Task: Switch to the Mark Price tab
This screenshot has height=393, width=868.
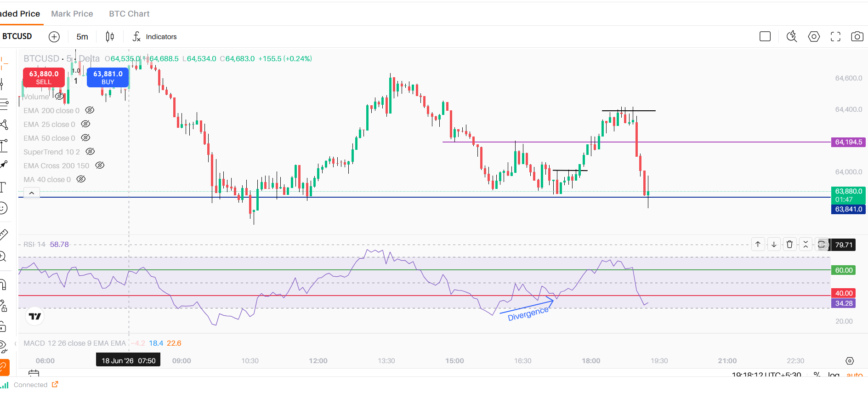Action: (x=72, y=14)
